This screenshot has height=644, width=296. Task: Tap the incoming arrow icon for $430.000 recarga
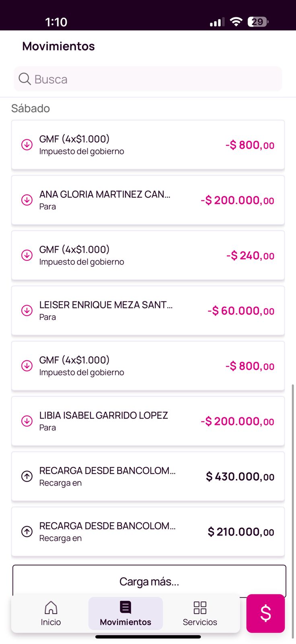[x=27, y=477]
